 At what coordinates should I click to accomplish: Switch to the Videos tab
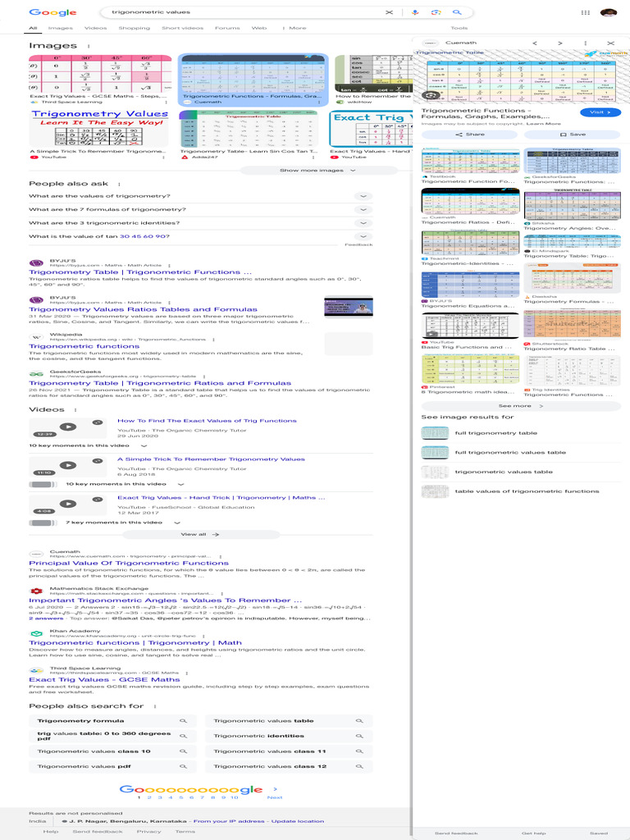tap(95, 28)
